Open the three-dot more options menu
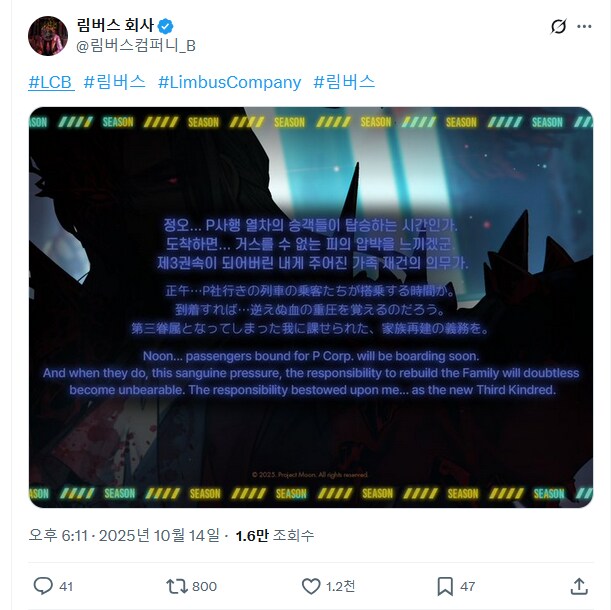Screen dimensions: 611x610 click(584, 27)
